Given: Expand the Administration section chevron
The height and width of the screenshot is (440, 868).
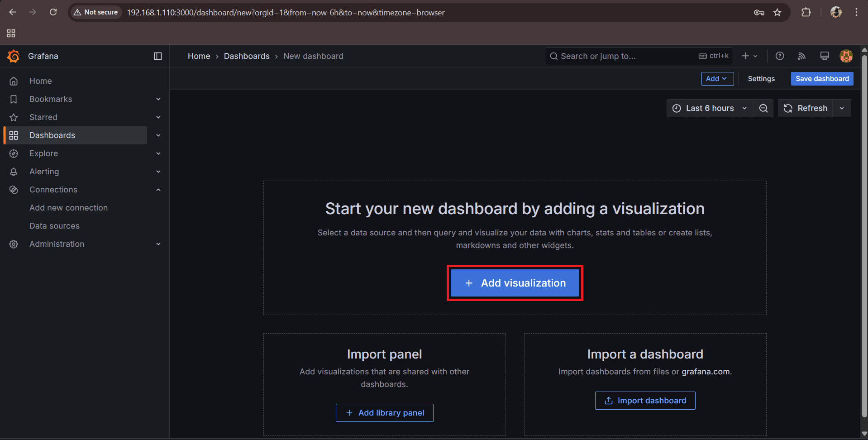Looking at the screenshot, I should point(158,244).
